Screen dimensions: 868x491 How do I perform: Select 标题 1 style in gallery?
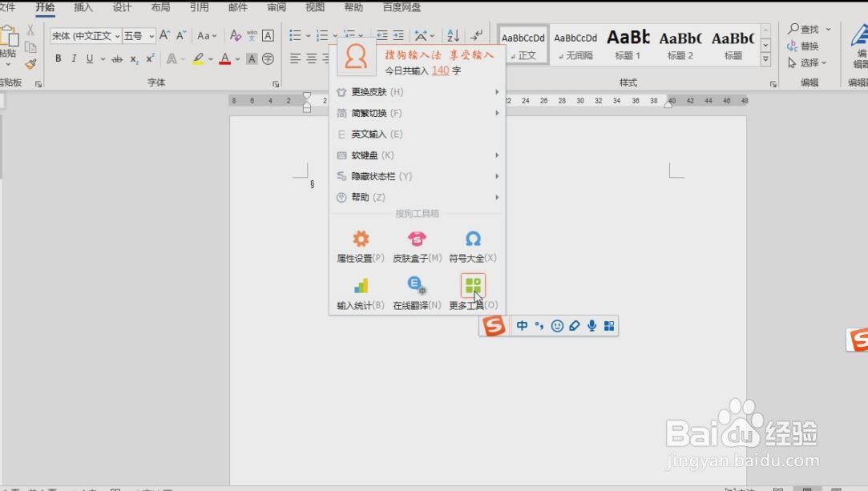coord(628,46)
